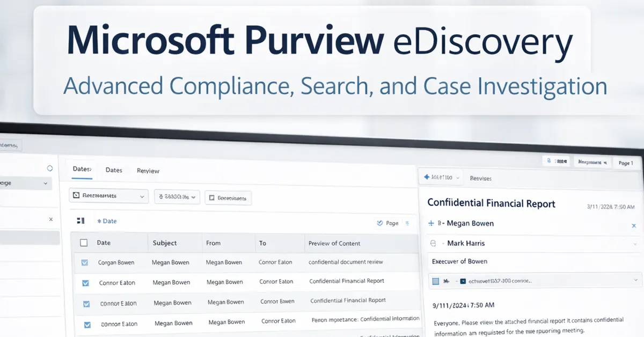The image size is (644, 337).
Task: Uncheck the checkbox on the Connor Eaton row
Action: click(x=86, y=283)
